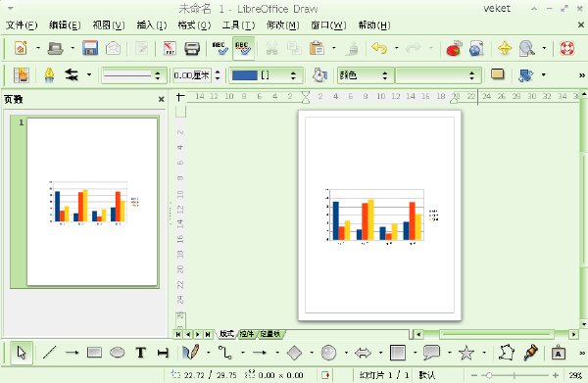The image size is (588, 383).
Task: Insert hyperlink with globe icon
Action: [476, 48]
